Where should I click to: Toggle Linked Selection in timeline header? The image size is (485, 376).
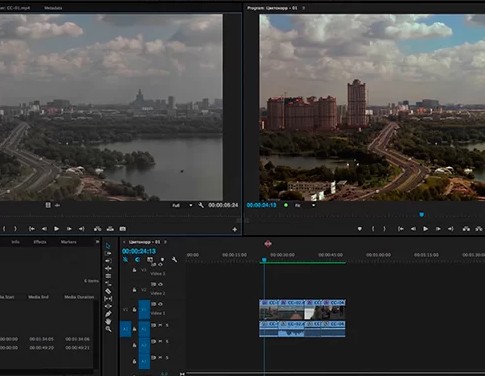(150, 260)
